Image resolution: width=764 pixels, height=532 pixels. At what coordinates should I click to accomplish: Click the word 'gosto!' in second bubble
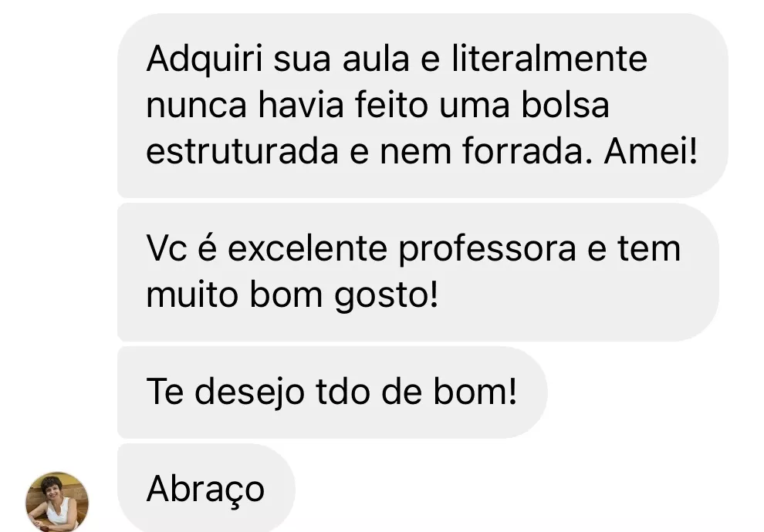(387, 296)
